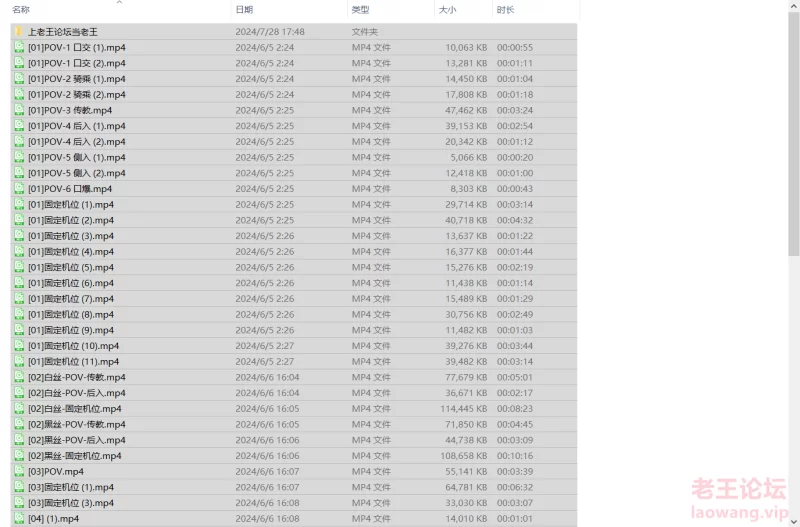Click the duration cell 00:06:32
This screenshot has width=800, height=527.
pos(515,487)
